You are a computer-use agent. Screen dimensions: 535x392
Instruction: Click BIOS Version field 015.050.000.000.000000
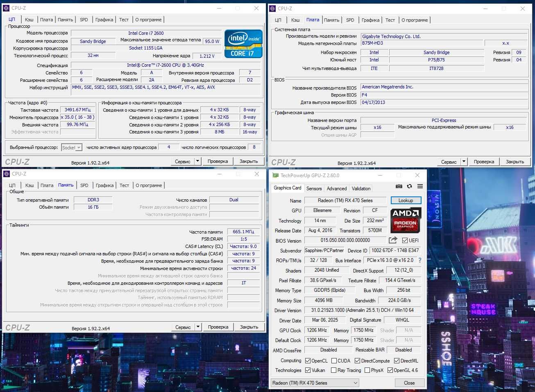point(345,241)
